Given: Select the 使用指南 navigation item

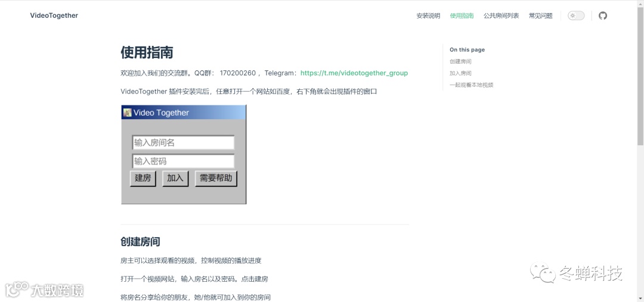Looking at the screenshot, I should [462, 15].
